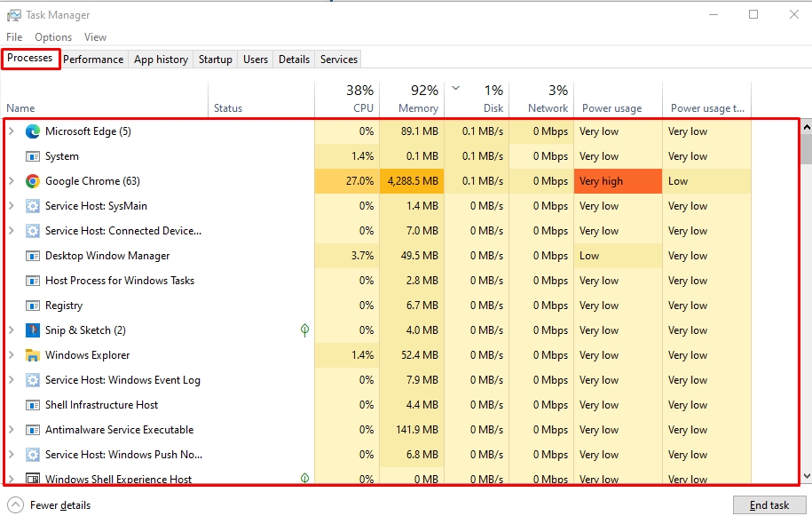
Task: Switch to the Details tab
Action: click(294, 60)
